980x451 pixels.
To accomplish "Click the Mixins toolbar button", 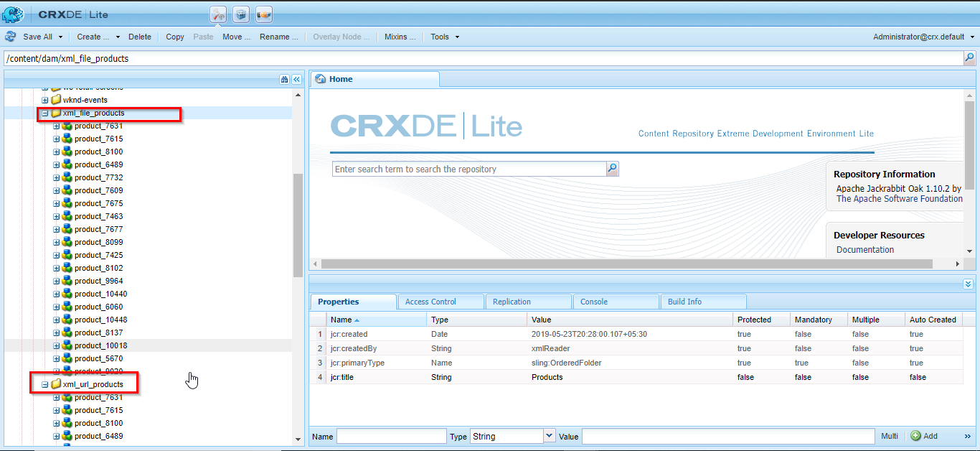I will click(400, 37).
